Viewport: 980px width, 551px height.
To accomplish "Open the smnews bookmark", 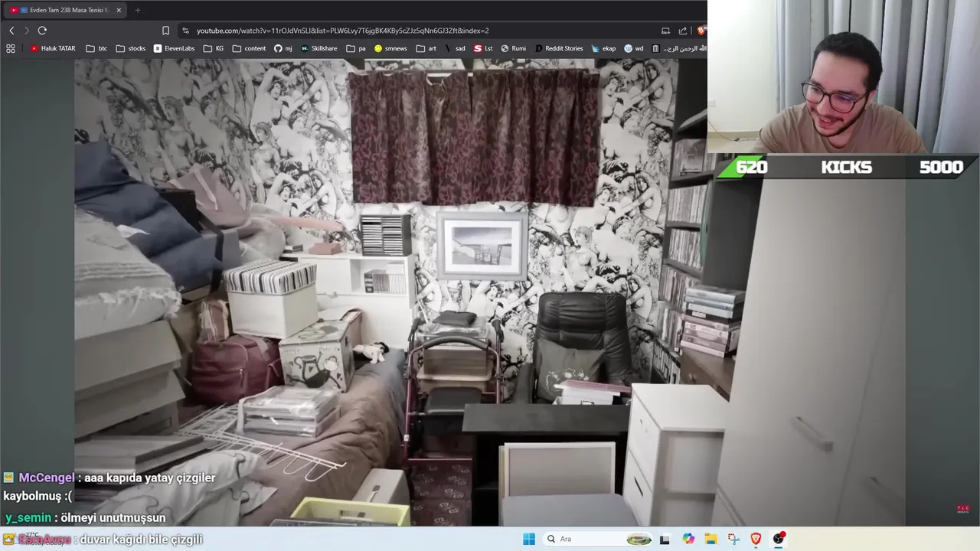I will coord(390,48).
